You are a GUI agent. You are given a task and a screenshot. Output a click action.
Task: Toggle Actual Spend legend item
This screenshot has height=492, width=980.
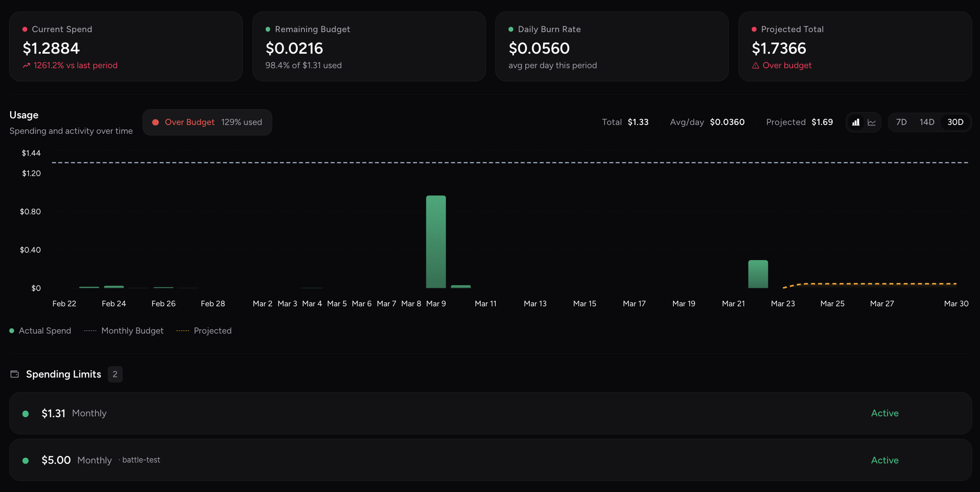point(40,331)
